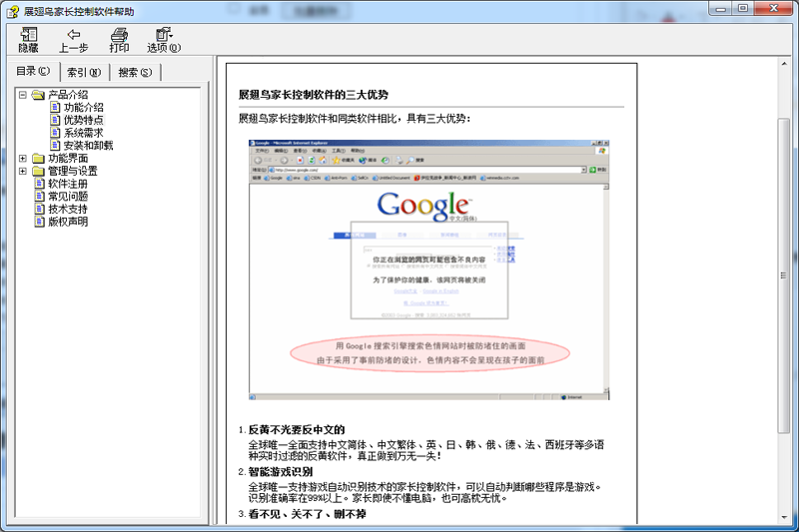The width and height of the screenshot is (799, 532).
Task: Click the vertical scrollbar thumb
Action: point(784,275)
